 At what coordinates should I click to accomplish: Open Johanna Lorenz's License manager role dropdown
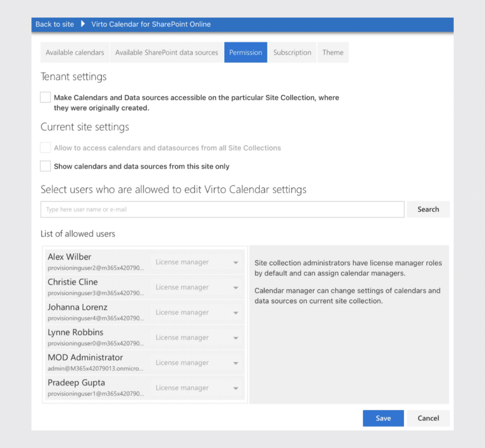pos(197,312)
